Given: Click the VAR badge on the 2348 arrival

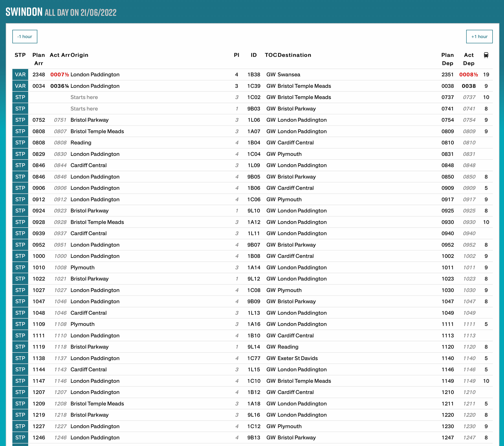Looking at the screenshot, I should 20,74.
